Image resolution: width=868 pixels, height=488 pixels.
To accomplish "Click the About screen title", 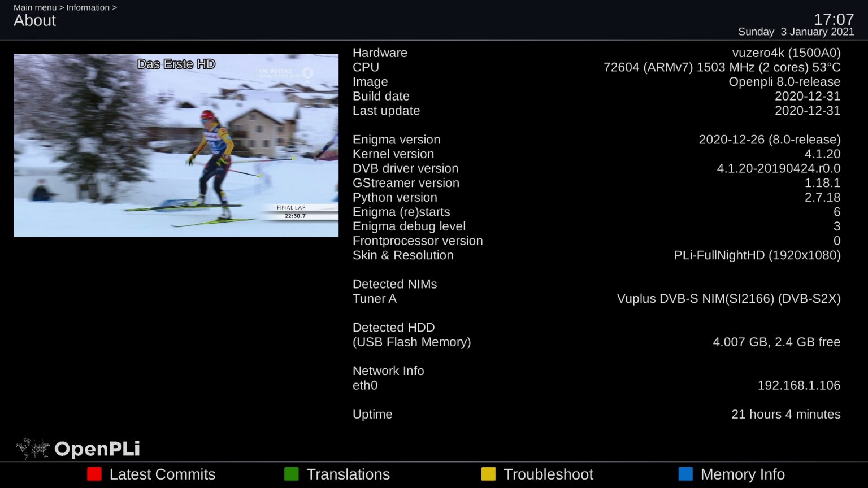I will point(35,20).
